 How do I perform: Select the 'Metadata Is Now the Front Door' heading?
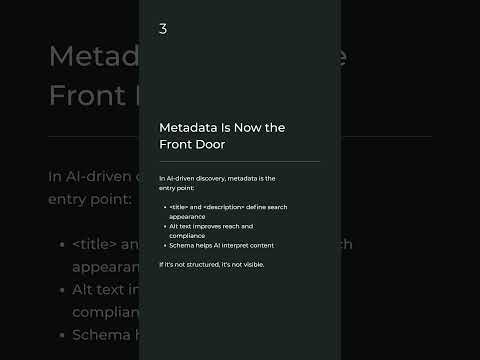(222, 136)
